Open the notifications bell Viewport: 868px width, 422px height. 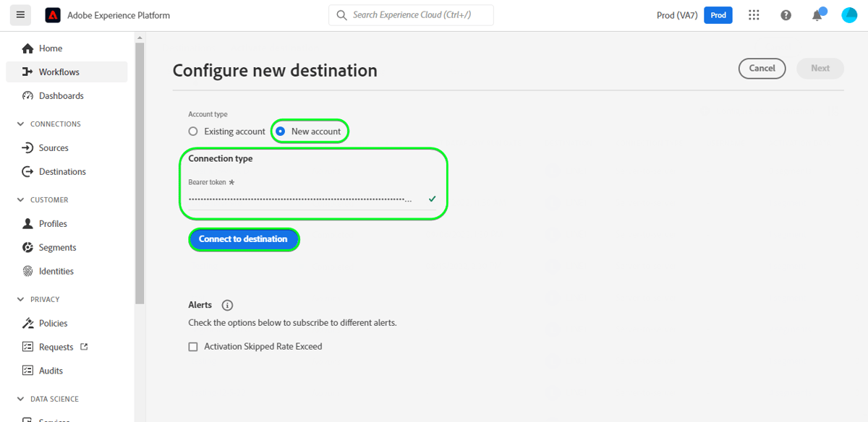[x=817, y=14]
